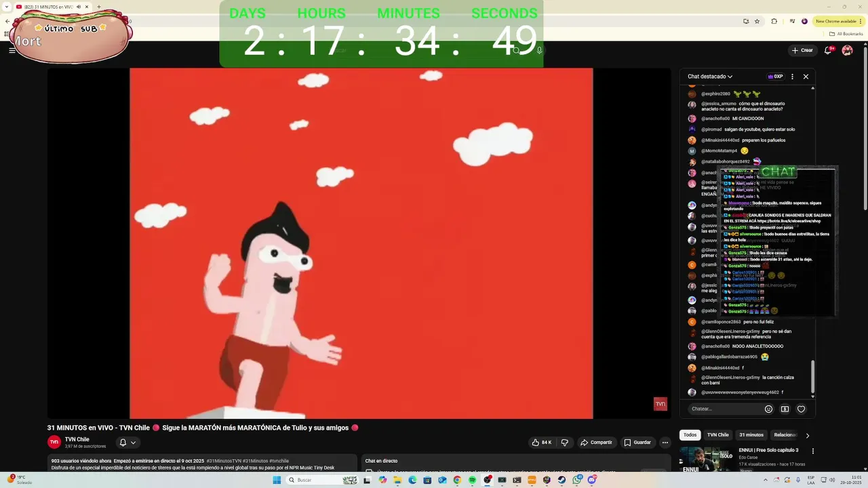Open the chat emoji picker
The width and height of the screenshot is (868, 488).
pyautogui.click(x=768, y=409)
